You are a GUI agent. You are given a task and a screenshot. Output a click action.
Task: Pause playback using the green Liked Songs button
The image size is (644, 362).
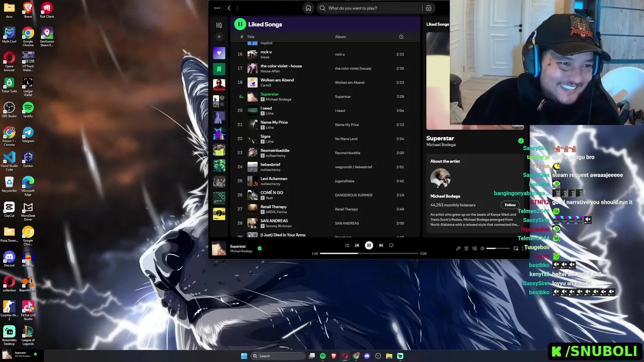(240, 24)
